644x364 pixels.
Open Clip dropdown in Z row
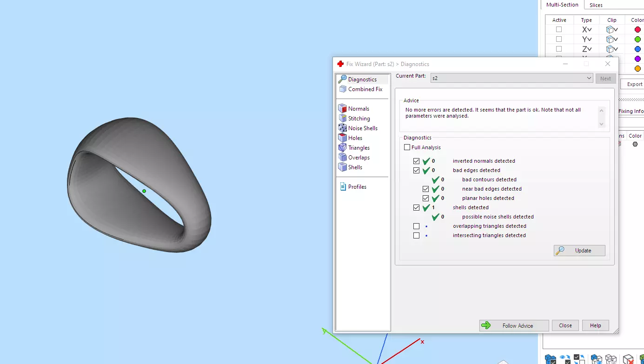[612, 49]
